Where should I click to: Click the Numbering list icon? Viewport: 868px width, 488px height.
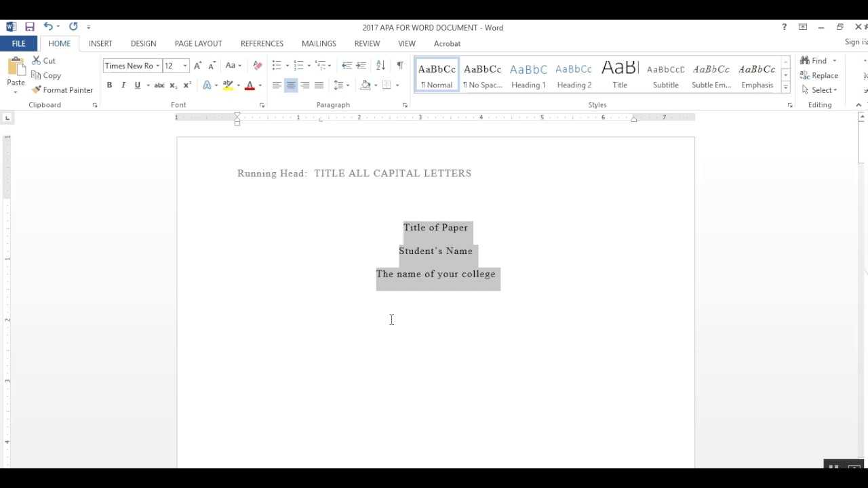pos(298,66)
